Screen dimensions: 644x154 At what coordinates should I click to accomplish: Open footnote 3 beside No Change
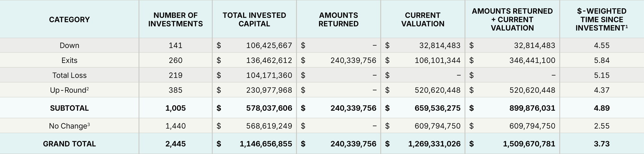(x=89, y=124)
